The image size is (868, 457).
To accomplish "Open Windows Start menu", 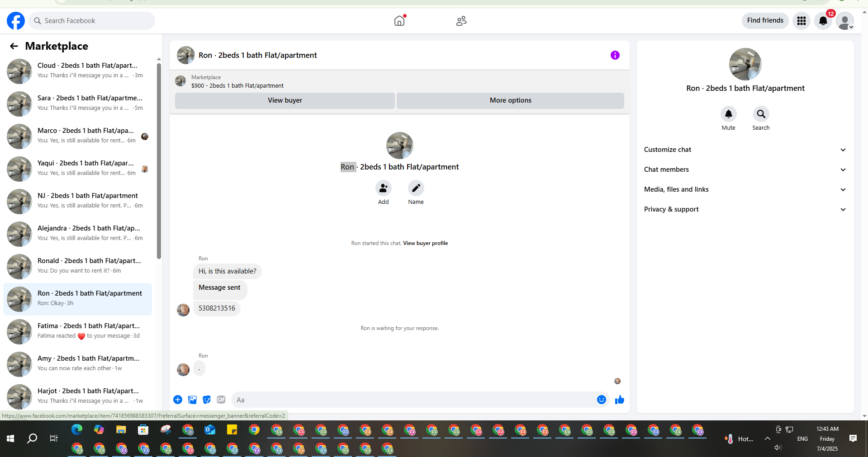I will (x=10, y=438).
